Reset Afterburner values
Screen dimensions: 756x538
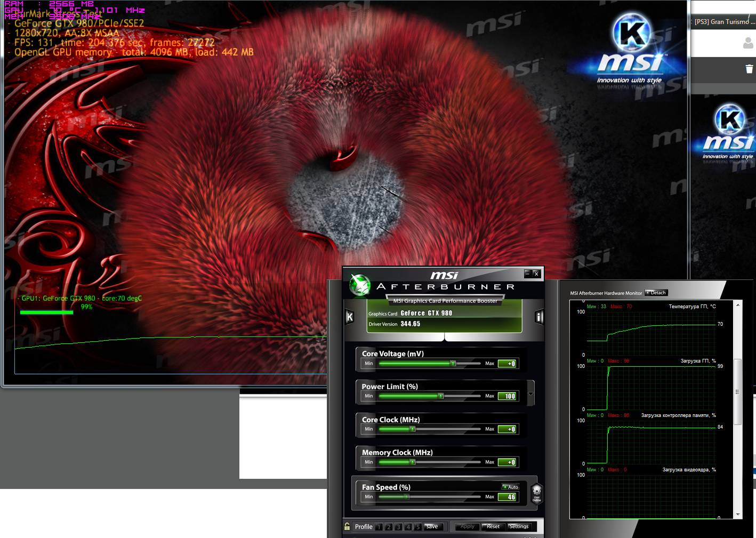(493, 526)
